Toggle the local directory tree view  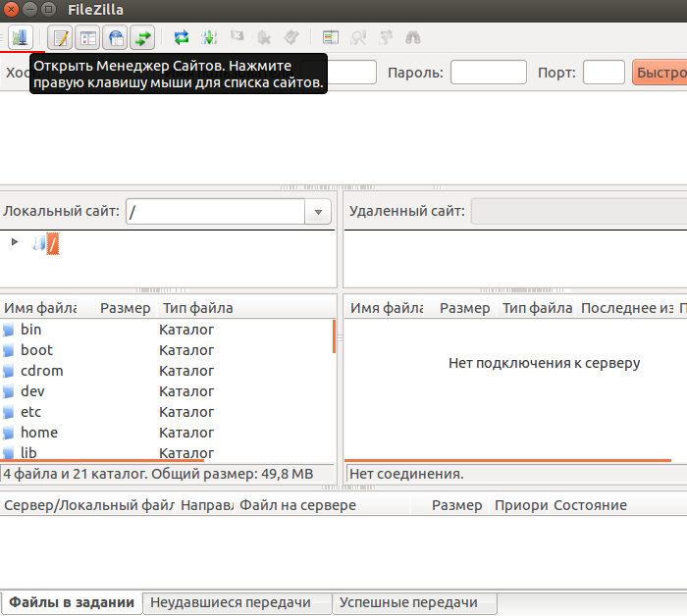pos(88,37)
